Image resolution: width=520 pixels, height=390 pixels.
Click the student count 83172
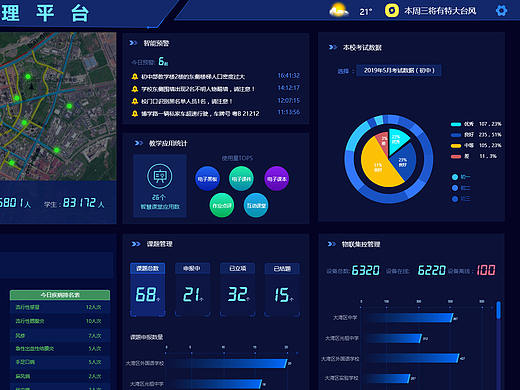79,203
